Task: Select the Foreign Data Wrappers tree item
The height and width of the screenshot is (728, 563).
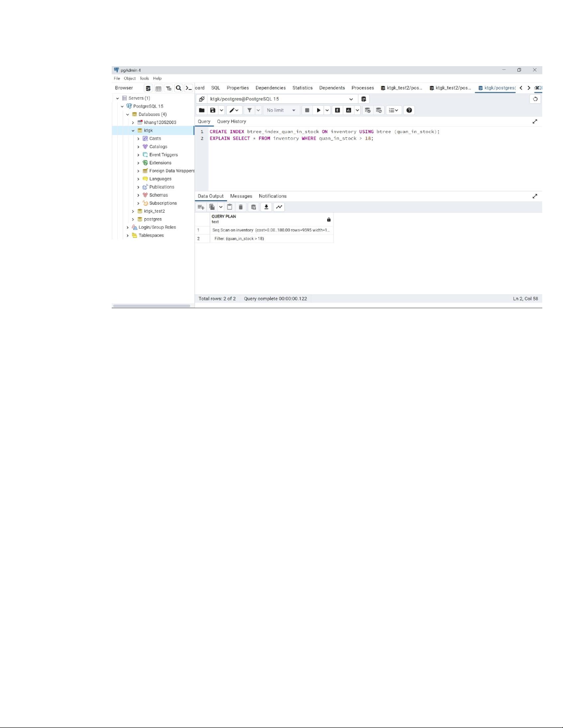Action: tap(171, 171)
